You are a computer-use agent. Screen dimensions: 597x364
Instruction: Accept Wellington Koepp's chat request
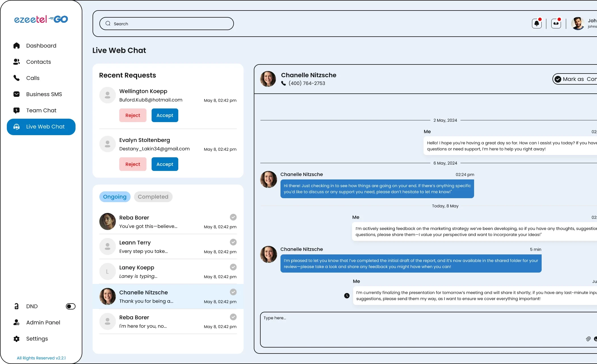click(x=165, y=115)
